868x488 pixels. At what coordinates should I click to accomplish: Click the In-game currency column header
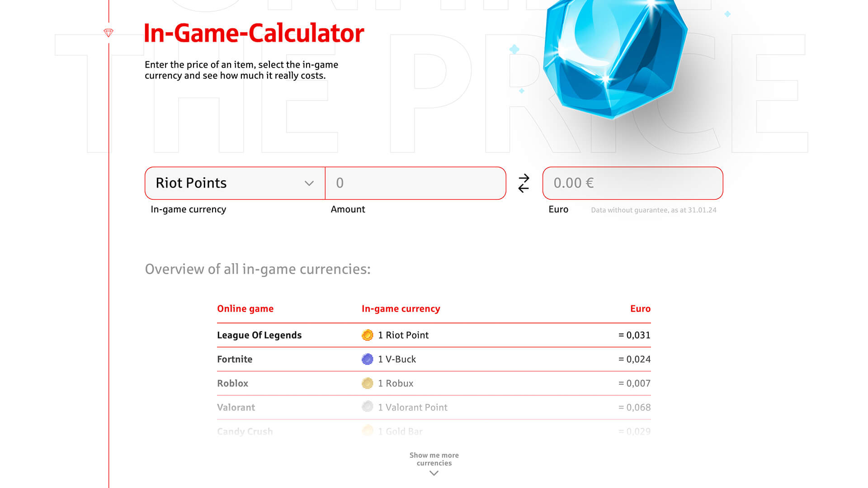[401, 309]
